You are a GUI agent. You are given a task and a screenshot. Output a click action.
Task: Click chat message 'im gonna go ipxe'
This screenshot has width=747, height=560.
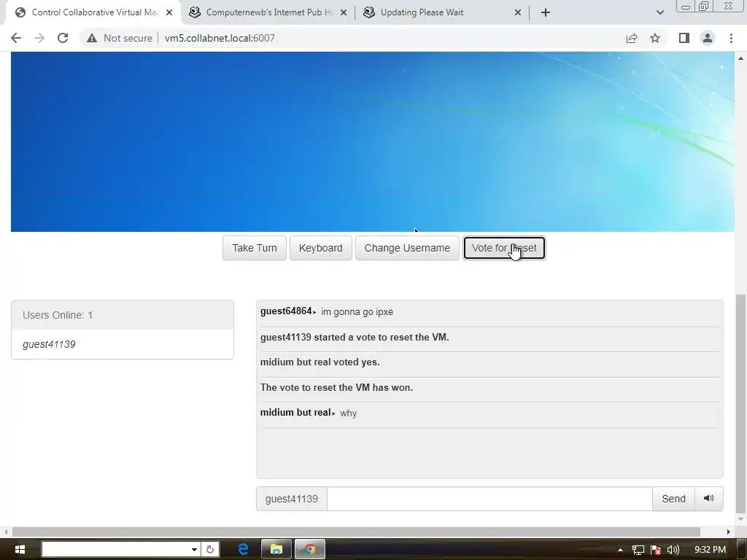coord(357,312)
